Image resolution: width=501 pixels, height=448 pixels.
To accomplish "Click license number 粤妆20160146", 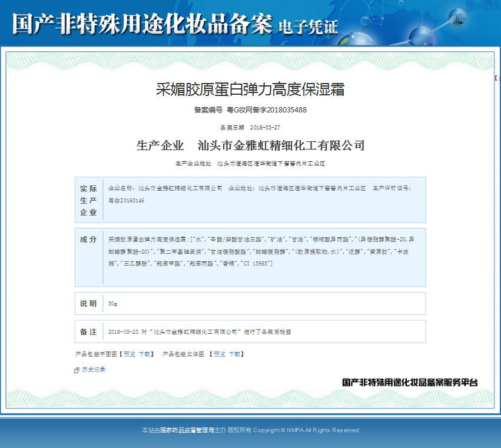I will [126, 201].
